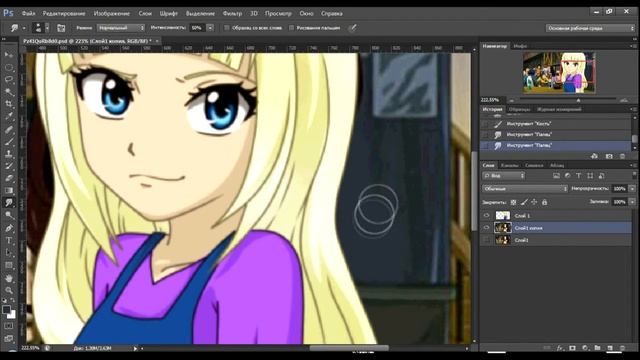This screenshot has height=360, width=640.
Task: Click intensity value field 50%
Action: tap(197, 28)
